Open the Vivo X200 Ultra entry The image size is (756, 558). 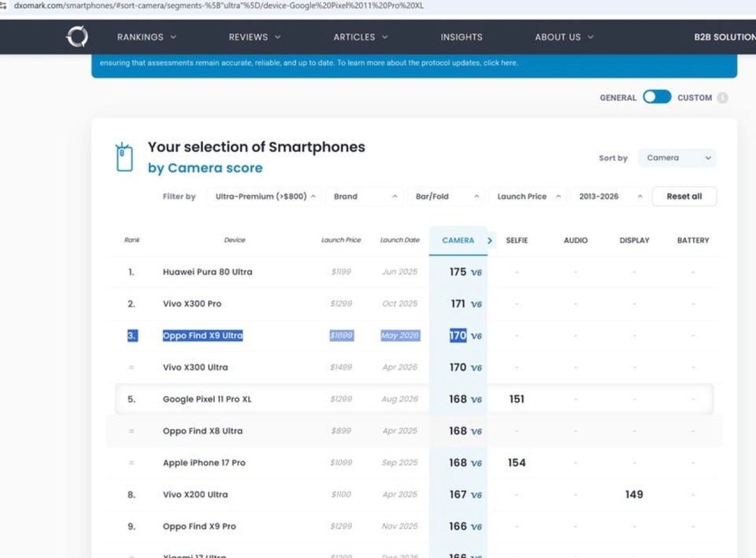click(195, 494)
